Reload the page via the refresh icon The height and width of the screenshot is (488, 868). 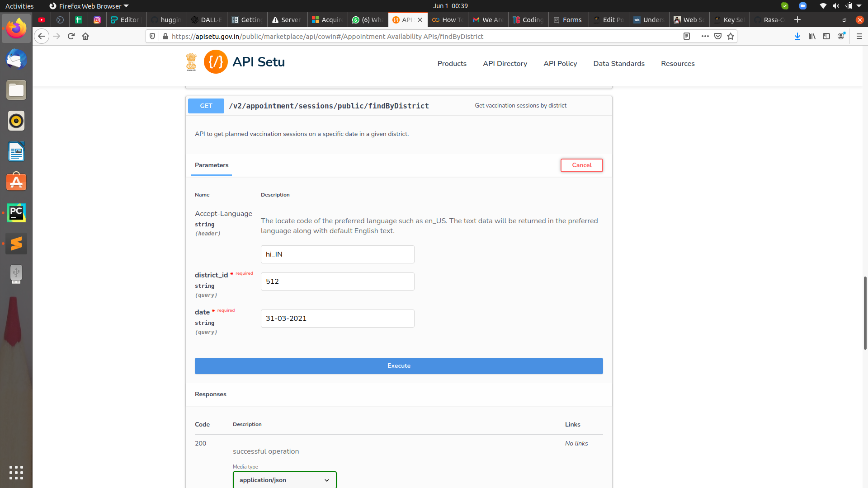coord(71,36)
